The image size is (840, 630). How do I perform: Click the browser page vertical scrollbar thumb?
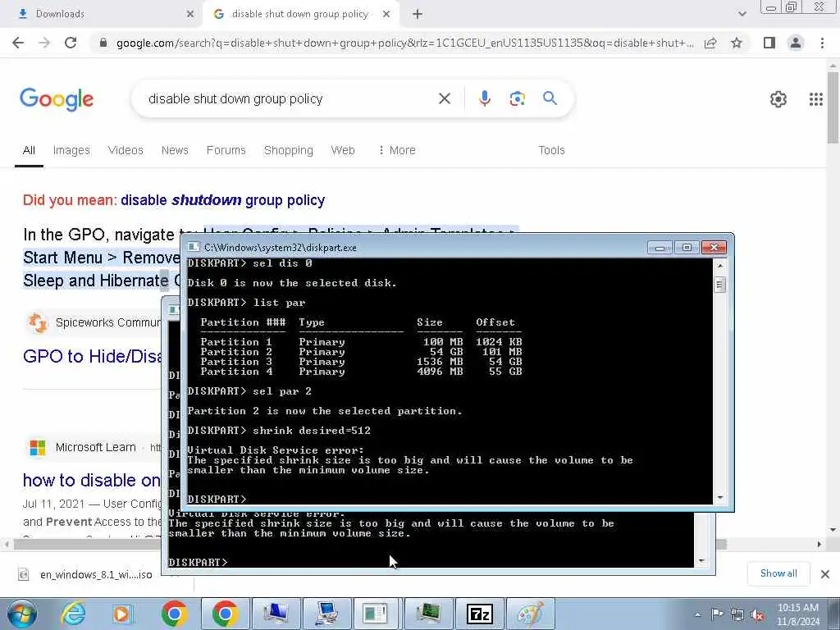click(833, 107)
